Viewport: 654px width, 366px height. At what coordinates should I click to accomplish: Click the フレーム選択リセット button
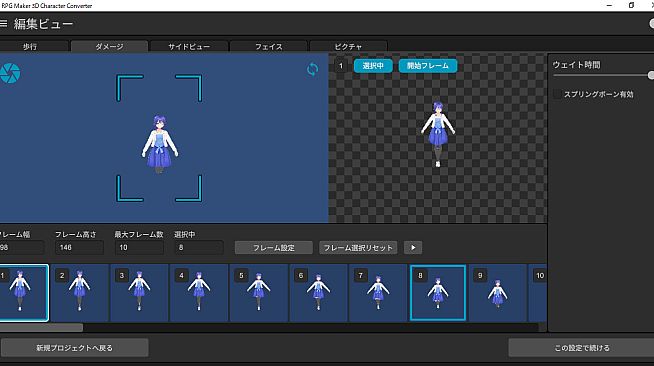click(x=358, y=248)
